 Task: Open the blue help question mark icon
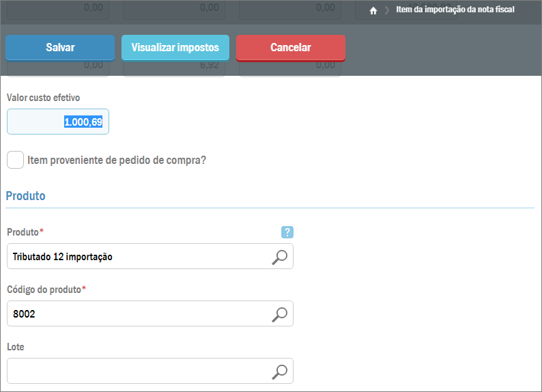click(x=287, y=232)
